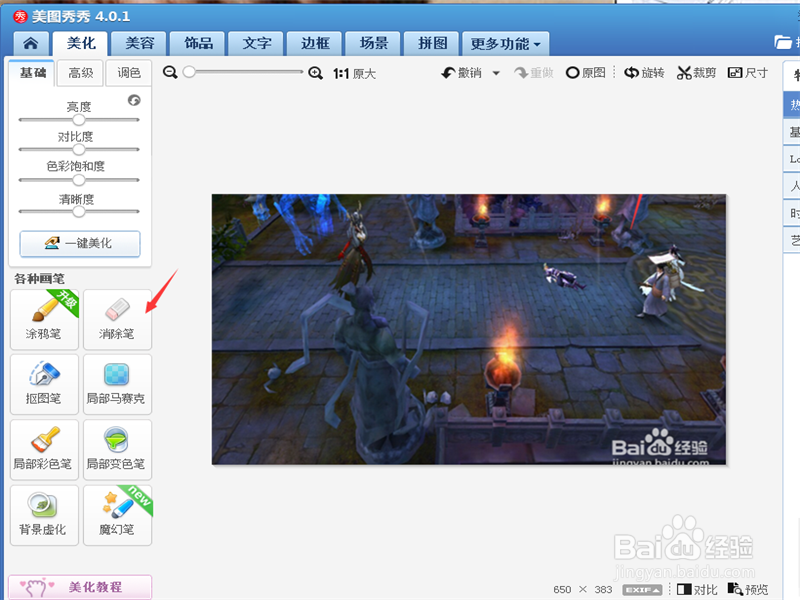
Task: Click the 对比度 contrast slider handle
Action: pyautogui.click(x=79, y=149)
